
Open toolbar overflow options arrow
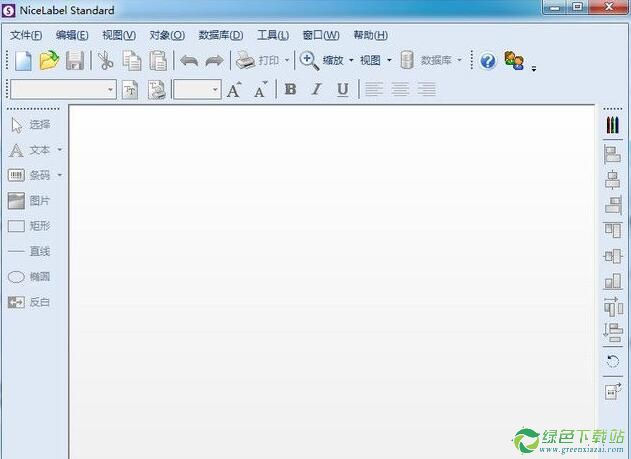click(x=534, y=69)
